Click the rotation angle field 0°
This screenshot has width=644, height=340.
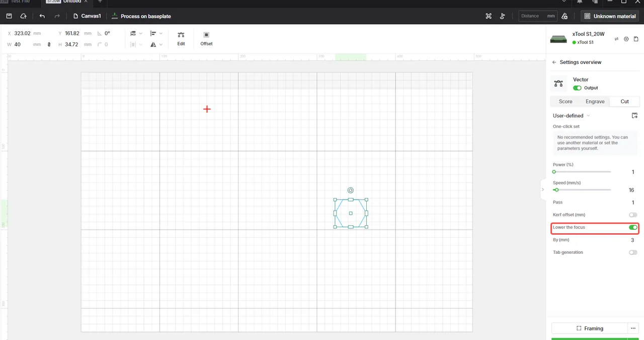point(107,33)
